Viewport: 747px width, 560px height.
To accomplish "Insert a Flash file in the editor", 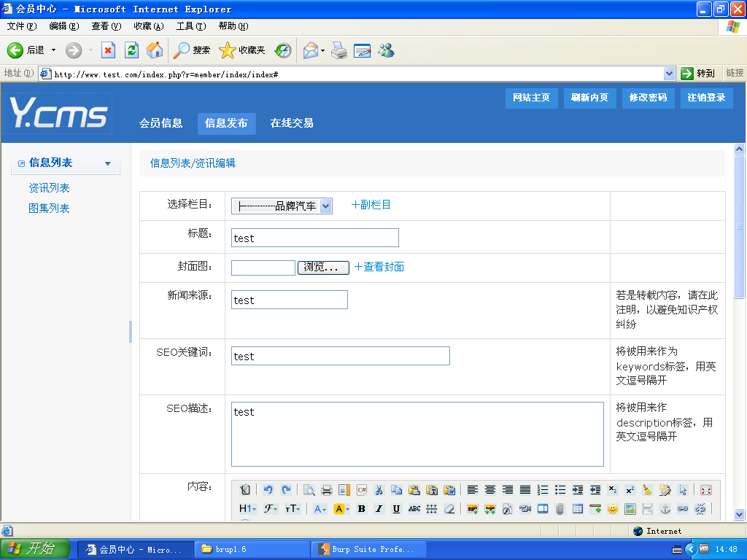I will pyautogui.click(x=508, y=508).
